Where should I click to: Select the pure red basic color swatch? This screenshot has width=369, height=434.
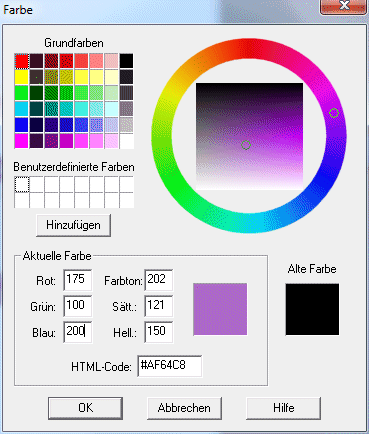[x=22, y=61]
